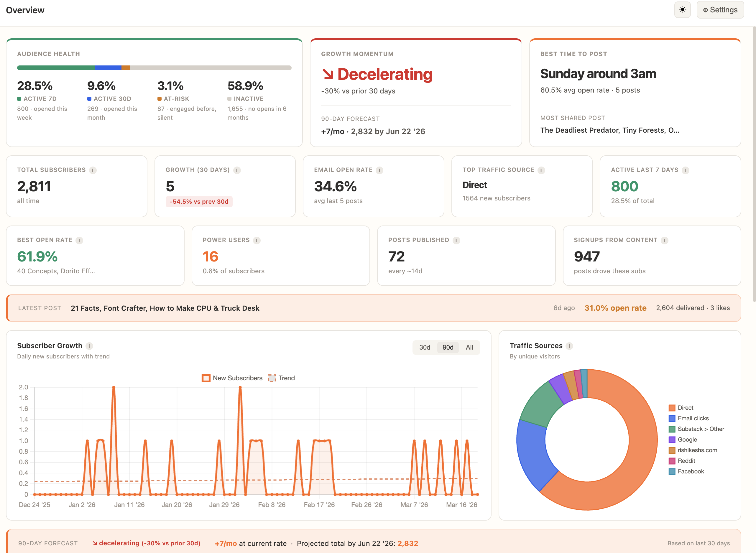Expand the 90-Day Forecast details bar
The width and height of the screenshot is (756, 553).
(x=378, y=543)
